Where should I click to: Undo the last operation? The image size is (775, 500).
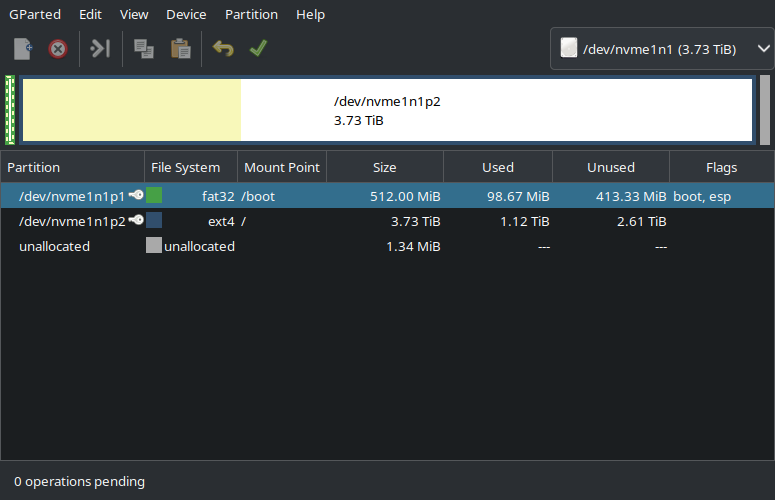223,48
